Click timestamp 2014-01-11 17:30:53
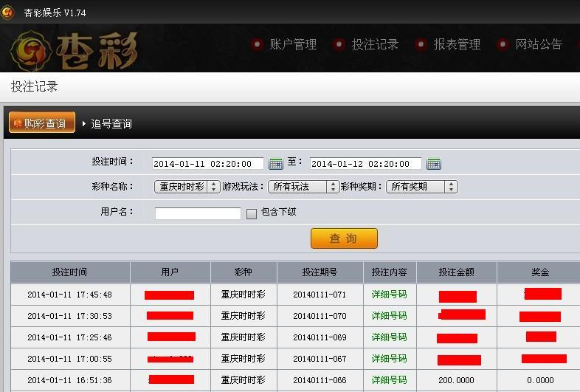This screenshot has height=392, width=580. pos(69,316)
